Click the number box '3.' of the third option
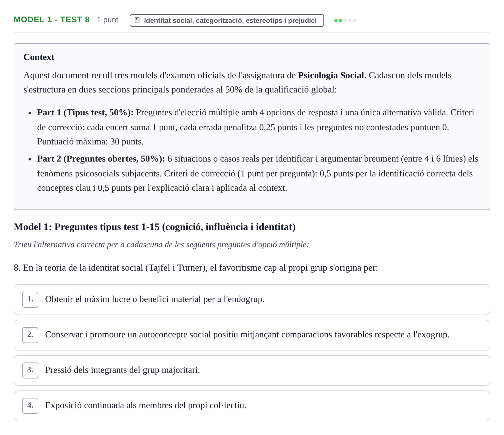This screenshot has height=435, width=504. point(30,370)
